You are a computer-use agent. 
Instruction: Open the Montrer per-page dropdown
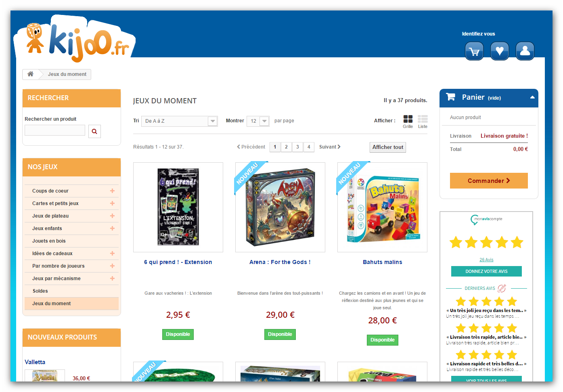click(258, 121)
